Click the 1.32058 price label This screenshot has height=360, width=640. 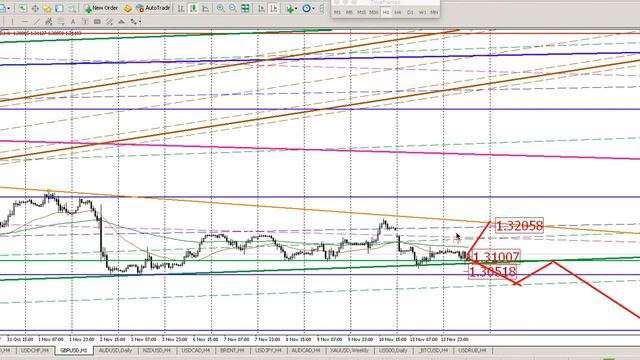click(x=519, y=225)
